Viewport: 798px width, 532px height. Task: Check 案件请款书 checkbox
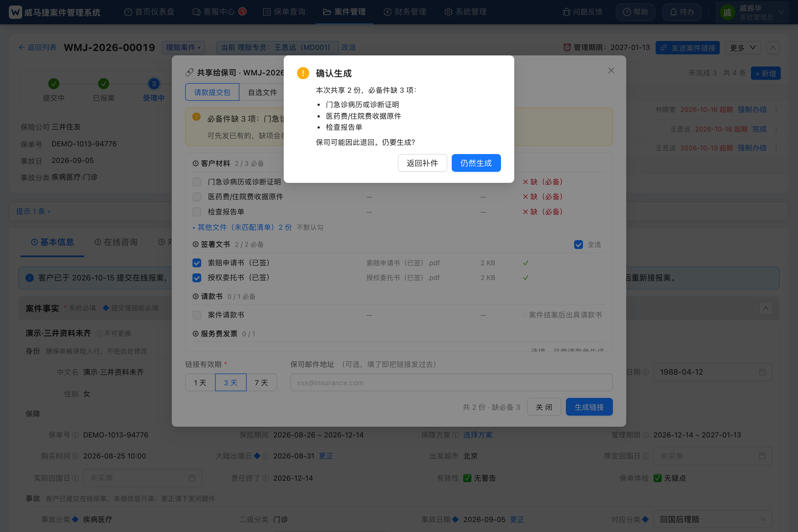tap(197, 315)
